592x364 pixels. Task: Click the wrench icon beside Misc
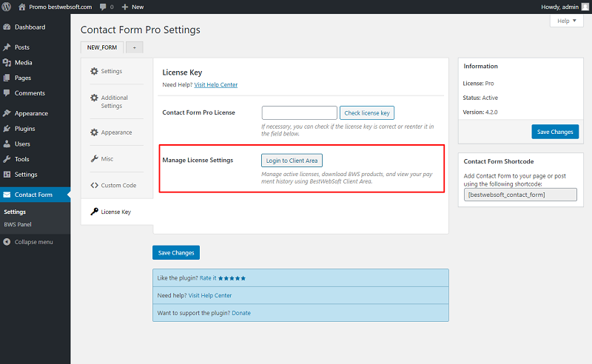(95, 158)
